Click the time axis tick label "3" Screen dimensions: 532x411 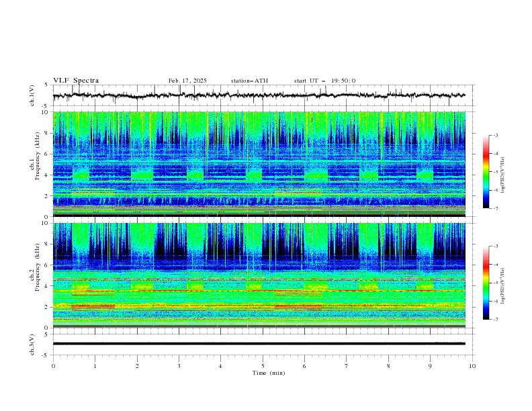(x=179, y=366)
